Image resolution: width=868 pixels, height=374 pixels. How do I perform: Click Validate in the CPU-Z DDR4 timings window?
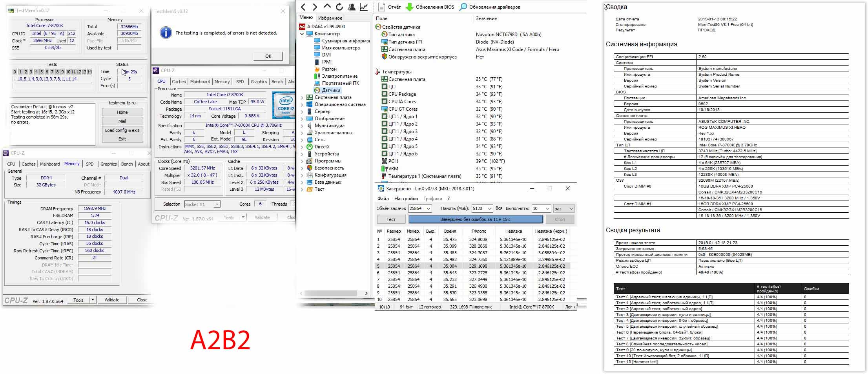click(112, 300)
